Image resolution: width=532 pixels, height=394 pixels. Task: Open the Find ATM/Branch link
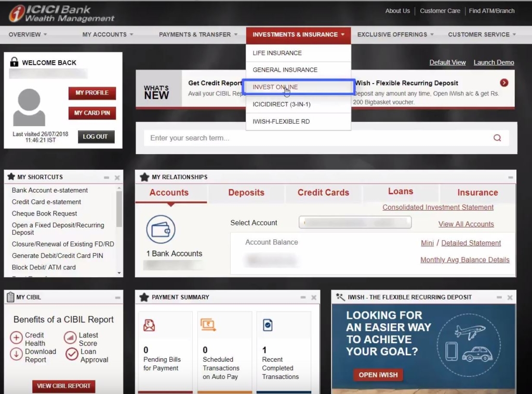tap(491, 11)
